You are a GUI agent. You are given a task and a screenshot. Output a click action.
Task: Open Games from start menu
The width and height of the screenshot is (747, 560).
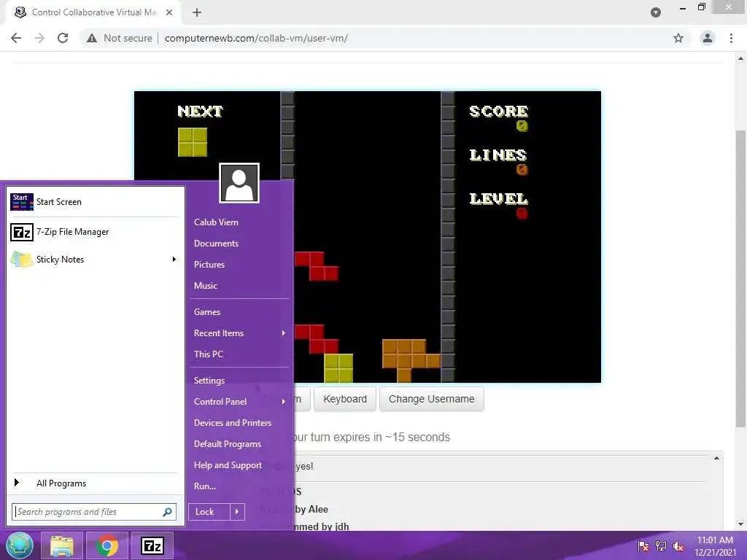pos(206,312)
